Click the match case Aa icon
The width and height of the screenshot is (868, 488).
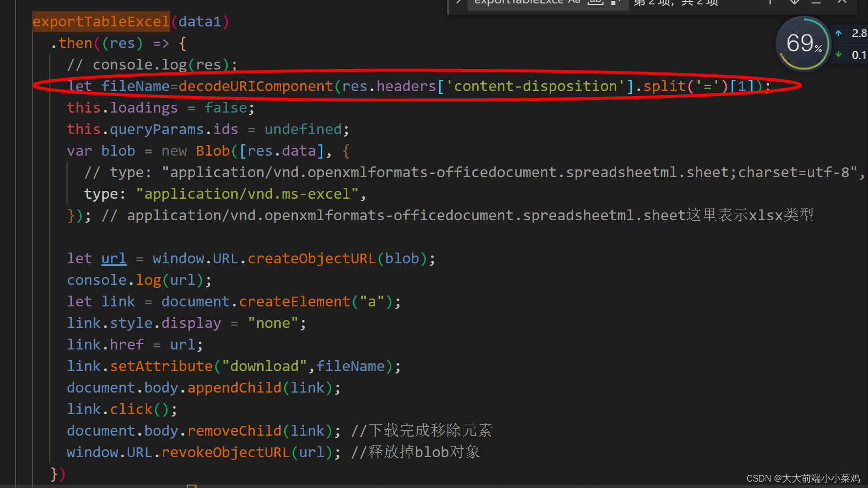pyautogui.click(x=575, y=2)
